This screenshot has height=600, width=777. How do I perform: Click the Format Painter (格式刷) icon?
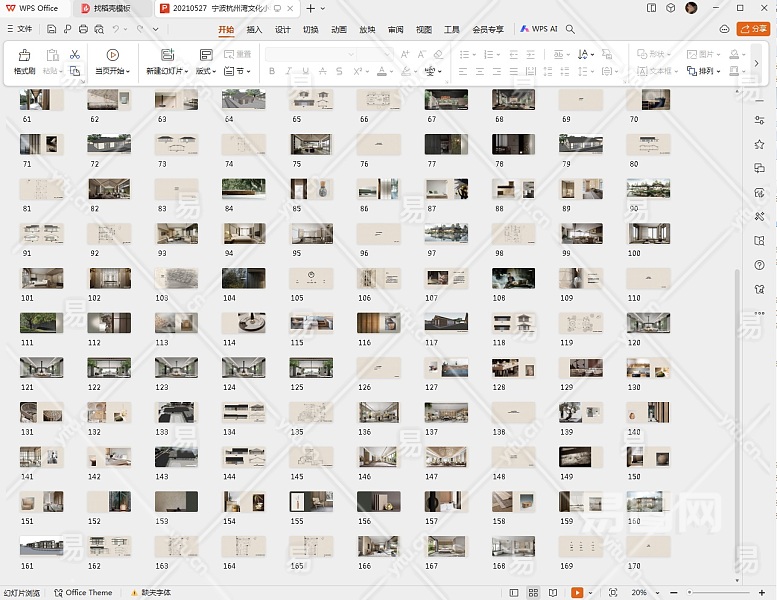tap(24, 56)
